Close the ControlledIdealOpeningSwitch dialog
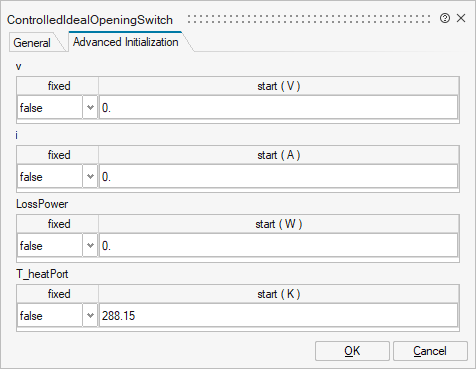Screen dimensions: 476x369 point(461,18)
